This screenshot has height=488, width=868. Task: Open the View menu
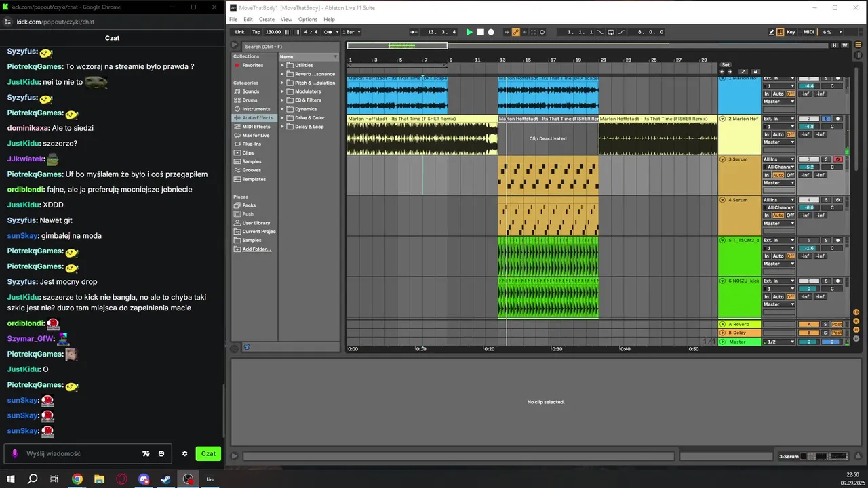[286, 19]
